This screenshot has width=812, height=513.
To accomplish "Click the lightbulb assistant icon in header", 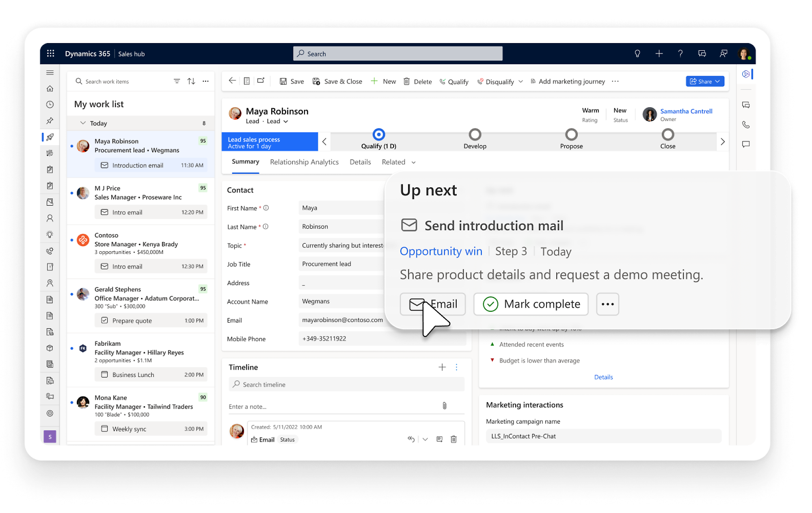I will 637,54.
